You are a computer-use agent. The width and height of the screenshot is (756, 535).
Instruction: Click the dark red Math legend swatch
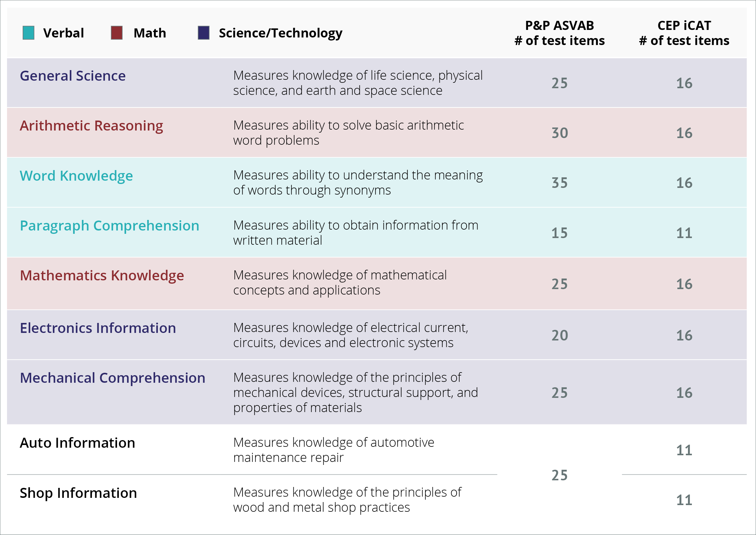117,33
